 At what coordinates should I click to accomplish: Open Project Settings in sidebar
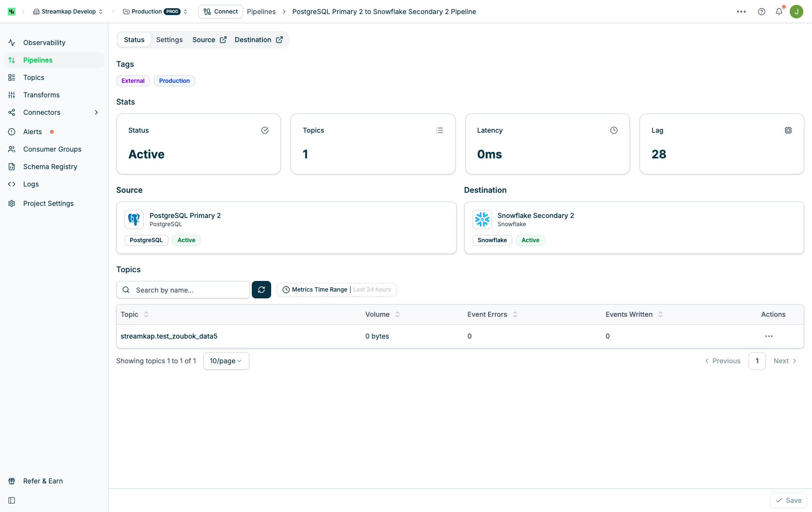point(54,203)
